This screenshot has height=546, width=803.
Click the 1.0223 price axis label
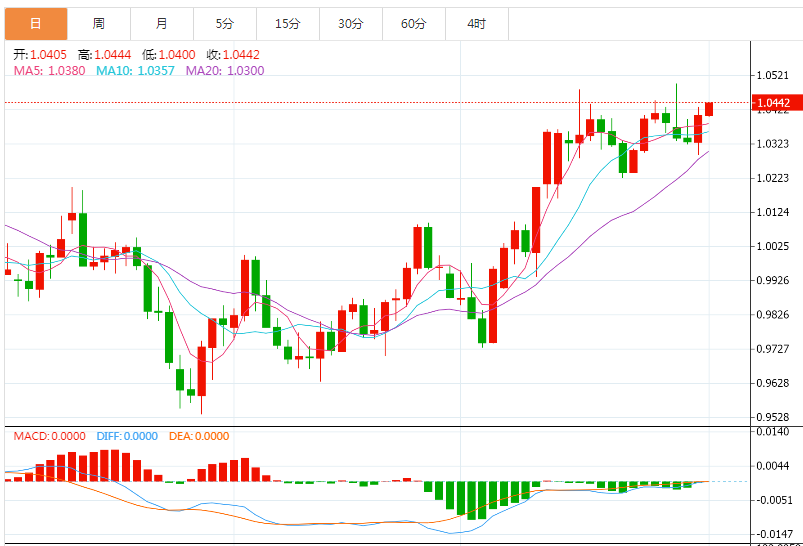[x=773, y=178]
